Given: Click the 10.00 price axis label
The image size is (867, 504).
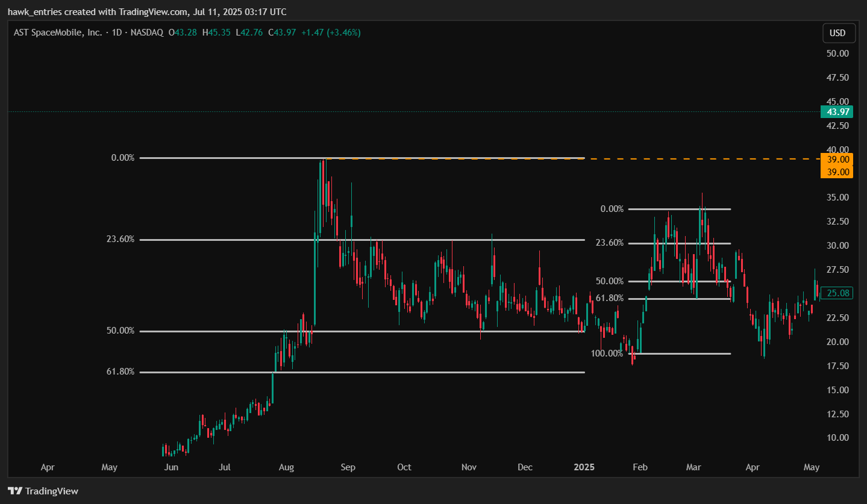Looking at the screenshot, I should [x=838, y=438].
